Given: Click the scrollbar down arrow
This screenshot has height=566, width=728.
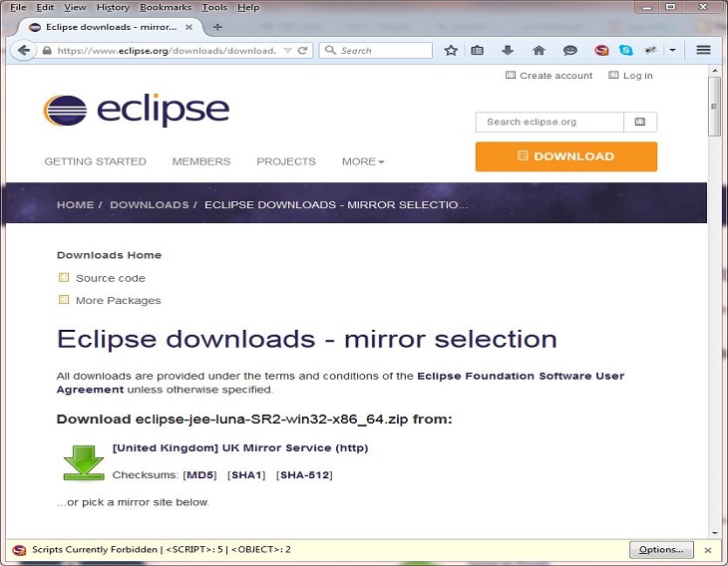Looking at the screenshot, I should pyautogui.click(x=714, y=532).
